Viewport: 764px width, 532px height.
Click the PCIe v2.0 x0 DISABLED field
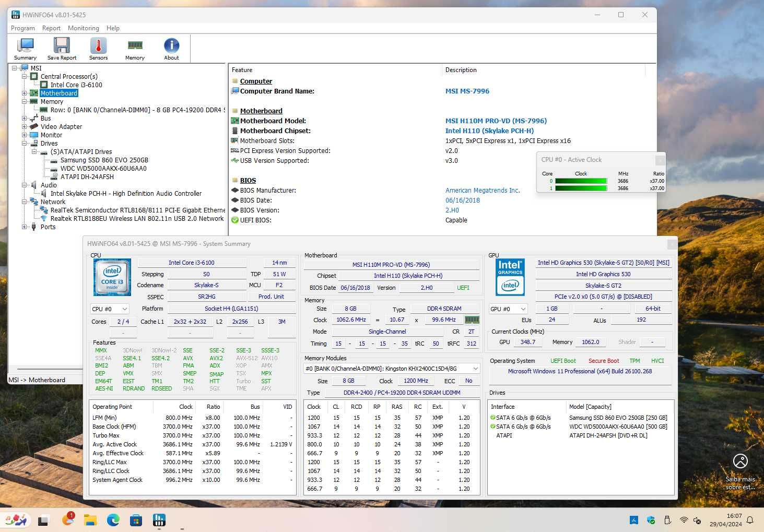[x=603, y=297]
